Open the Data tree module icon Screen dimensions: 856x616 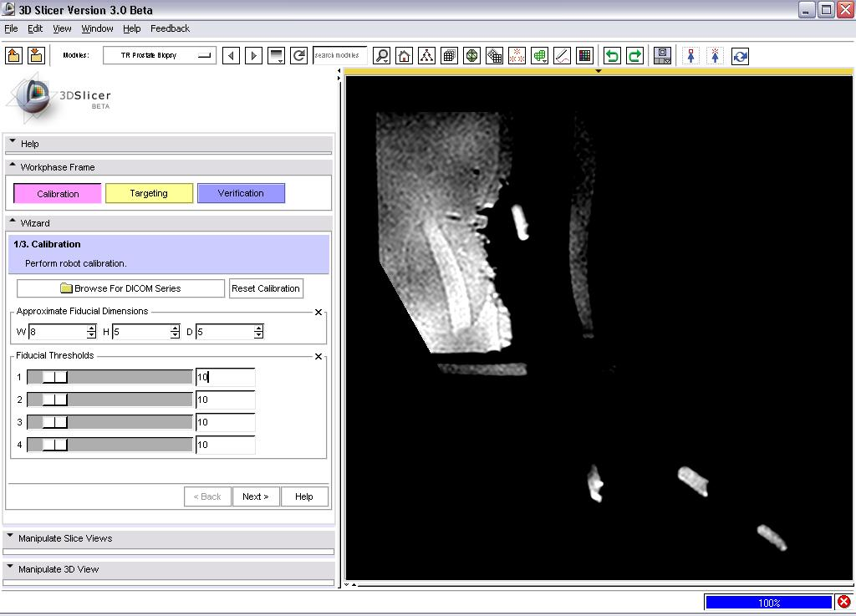coord(427,56)
